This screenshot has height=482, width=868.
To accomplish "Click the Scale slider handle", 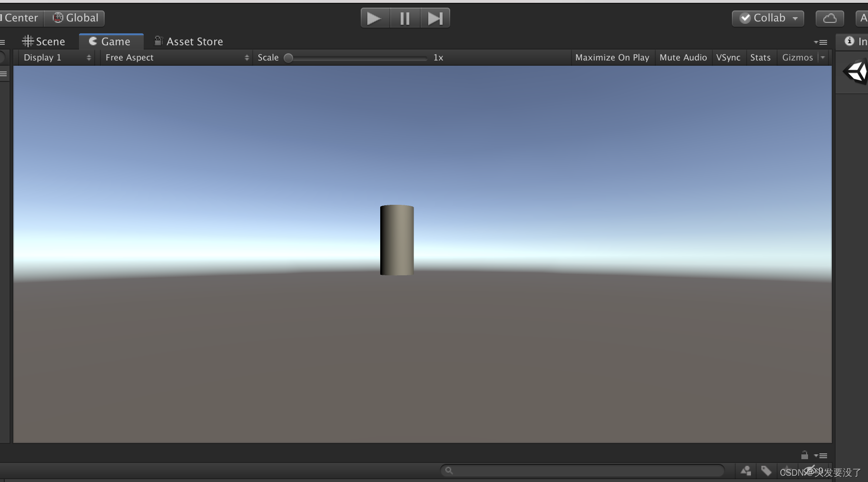I will [288, 58].
